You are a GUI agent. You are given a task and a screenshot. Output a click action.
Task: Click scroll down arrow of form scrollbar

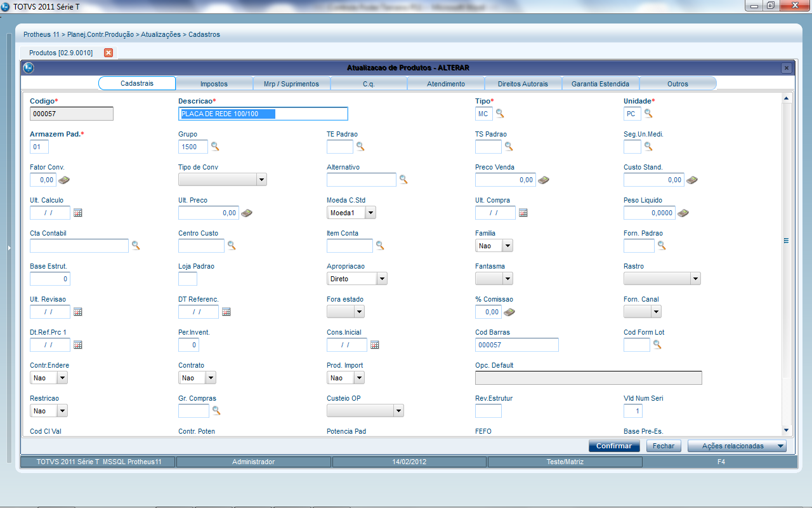point(786,430)
